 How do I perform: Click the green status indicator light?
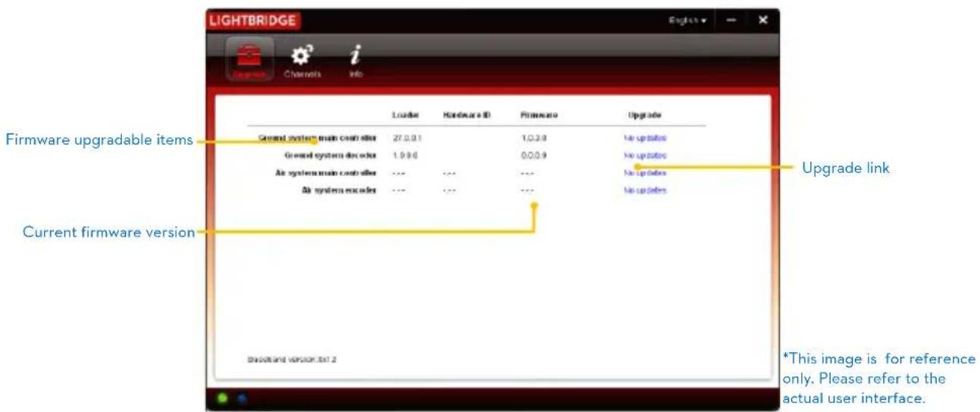[223, 398]
